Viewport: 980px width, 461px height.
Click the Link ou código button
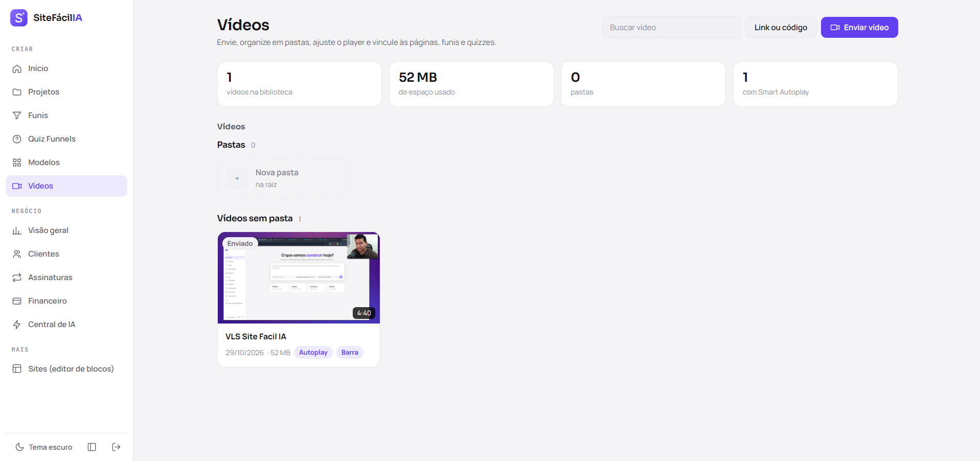tap(781, 28)
